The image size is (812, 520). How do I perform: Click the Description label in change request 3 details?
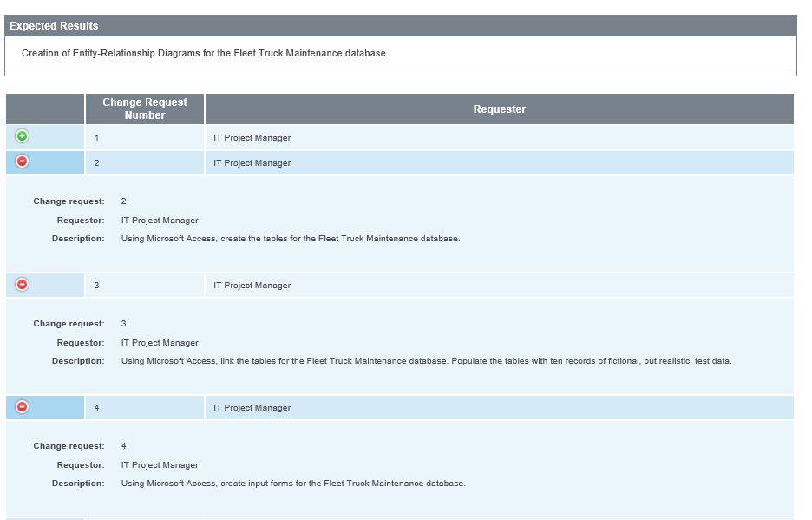(78, 361)
